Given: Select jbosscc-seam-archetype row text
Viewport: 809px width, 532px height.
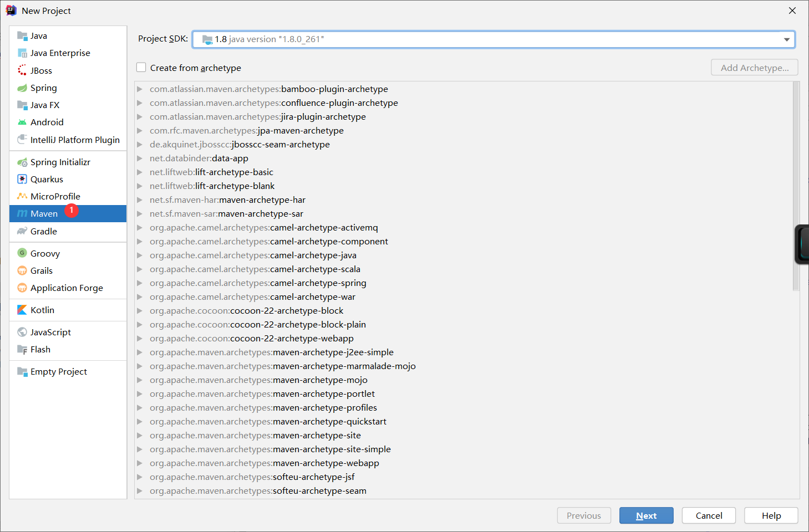Looking at the screenshot, I should coord(240,145).
